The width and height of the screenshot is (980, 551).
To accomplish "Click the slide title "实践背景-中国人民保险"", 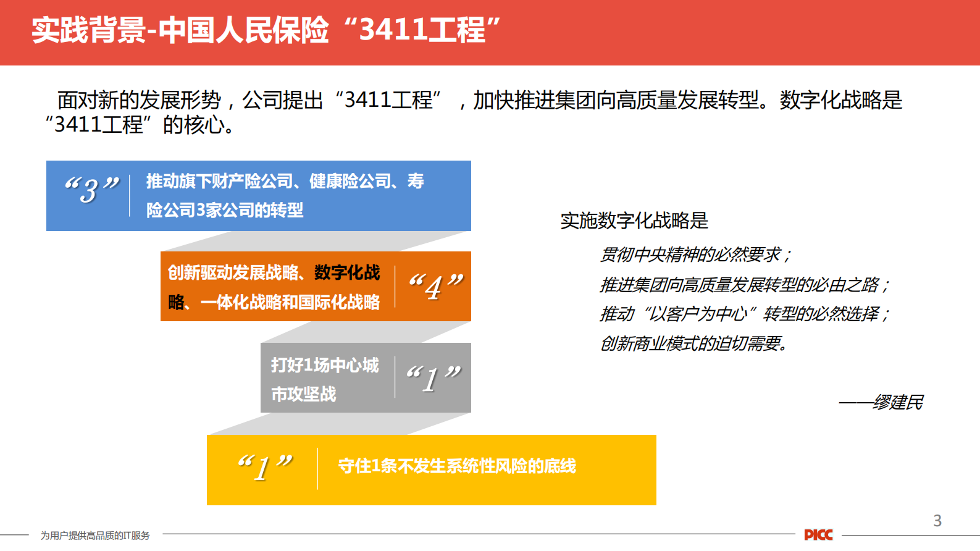I will [x=180, y=30].
